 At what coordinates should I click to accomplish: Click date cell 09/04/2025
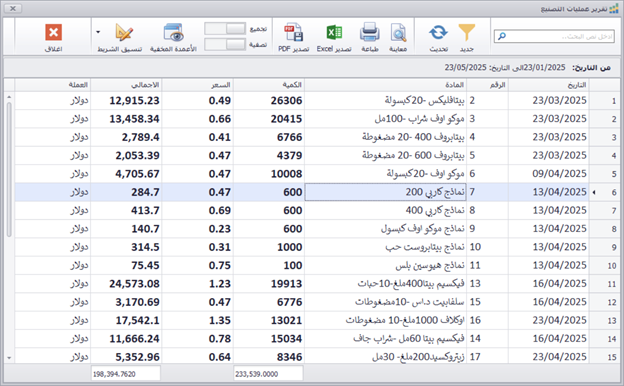(549, 174)
